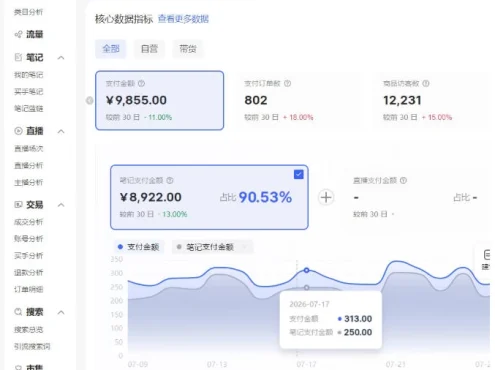Open 买手笔记 in the sidebar
Image resolution: width=495 pixels, height=370 pixels.
tap(28, 91)
